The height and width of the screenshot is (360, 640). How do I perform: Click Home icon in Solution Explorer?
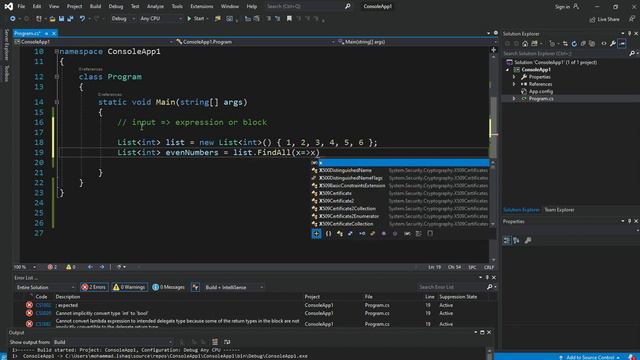pyautogui.click(x=525, y=44)
